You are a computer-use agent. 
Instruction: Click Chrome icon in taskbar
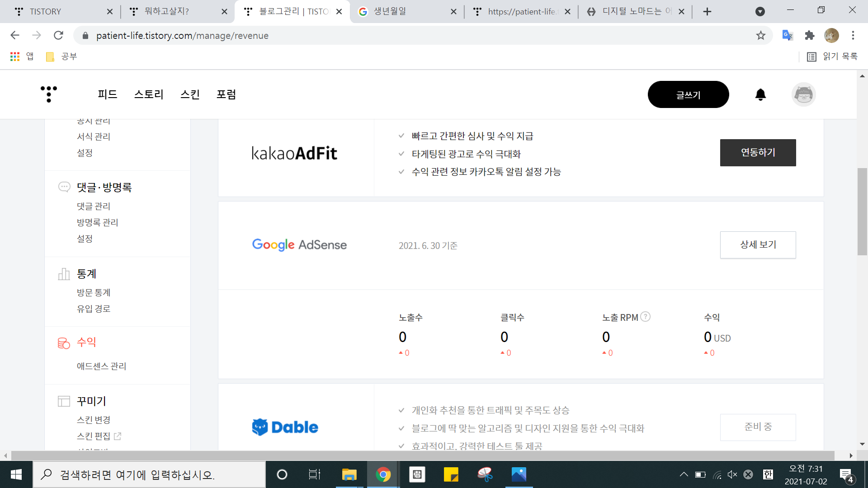(383, 474)
